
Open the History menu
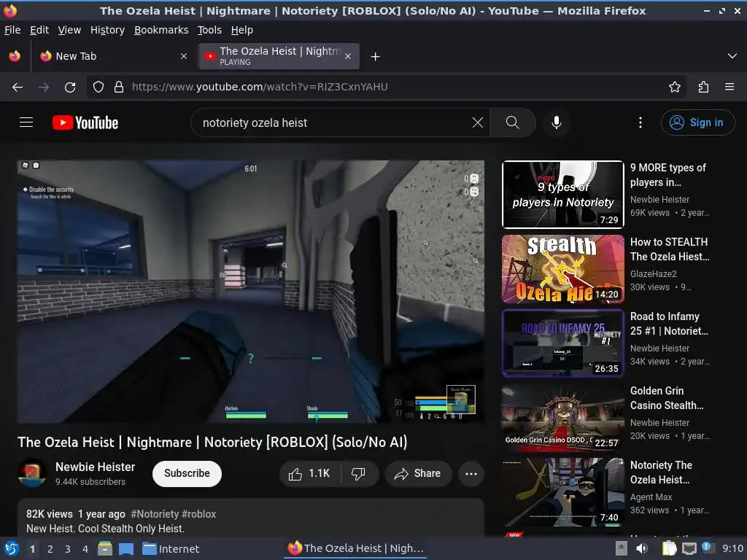point(107,30)
